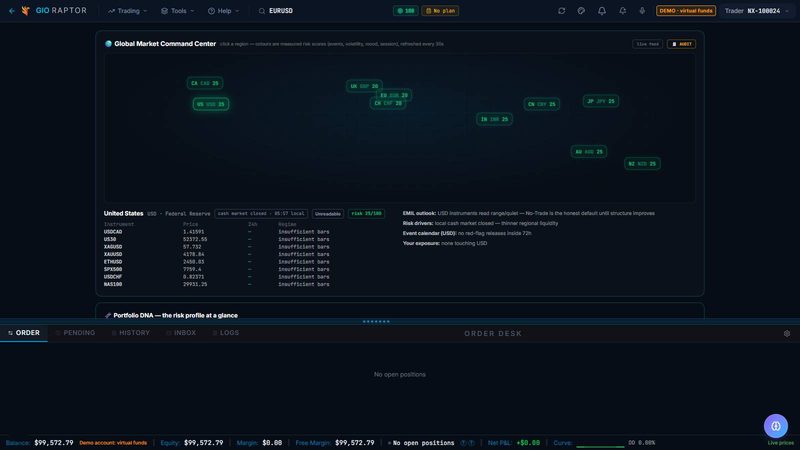The image size is (800, 450).
Task: Click the refresh icon in top bar
Action: (562, 11)
